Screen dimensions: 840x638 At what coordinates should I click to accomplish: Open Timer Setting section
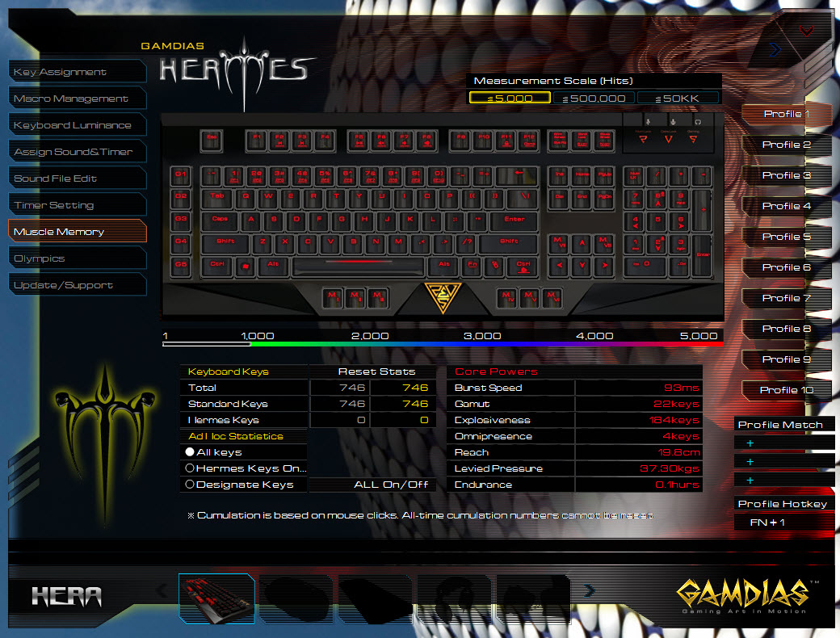[x=78, y=205]
